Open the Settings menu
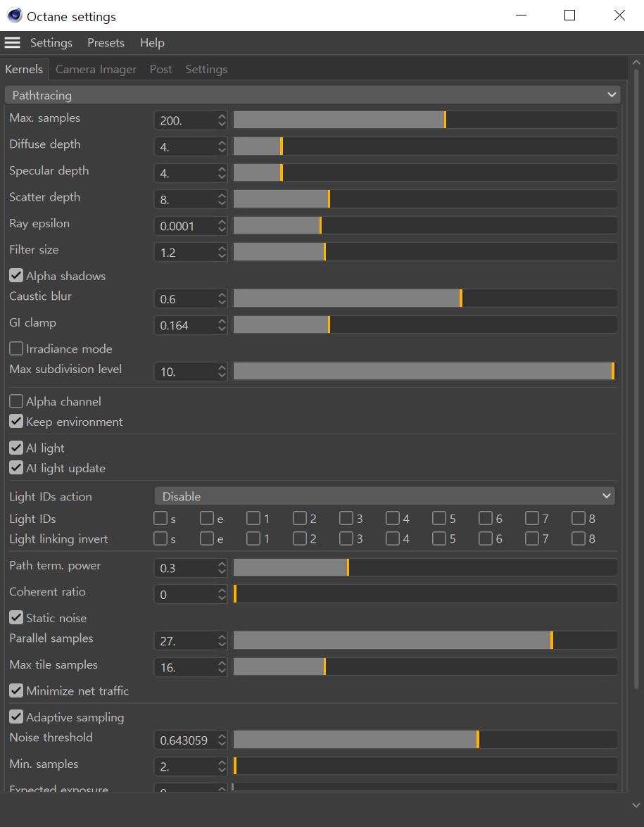 [51, 43]
